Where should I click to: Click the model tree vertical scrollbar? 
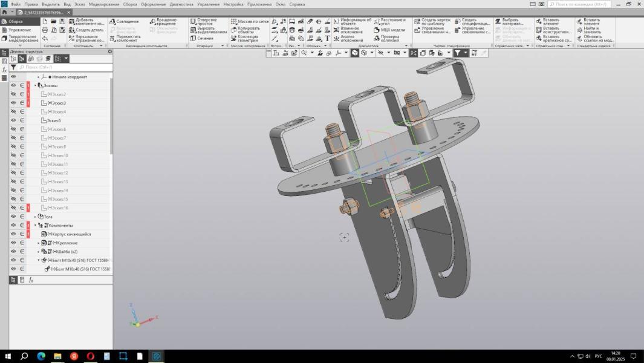click(111, 116)
